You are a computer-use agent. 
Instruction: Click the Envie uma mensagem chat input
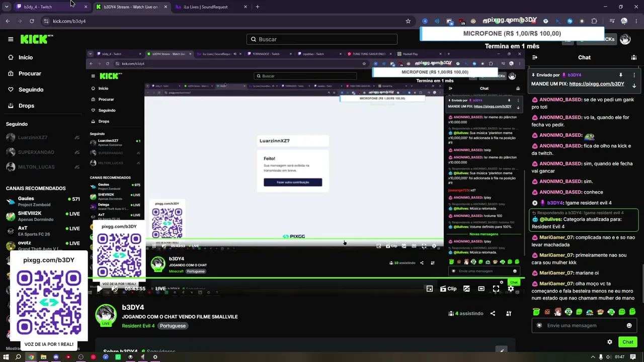click(585, 325)
